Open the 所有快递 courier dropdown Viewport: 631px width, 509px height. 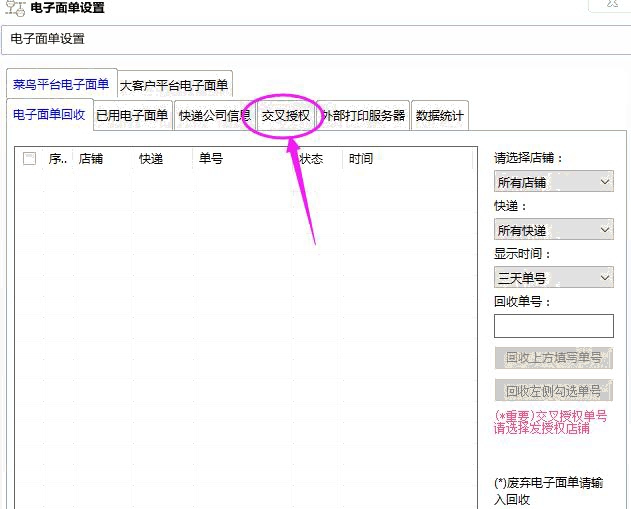[x=553, y=230]
